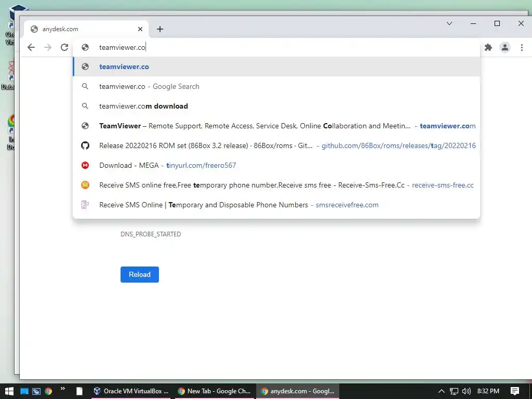Click the smsreceivefree.com favicon
This screenshot has width=532, height=399.
click(85, 205)
